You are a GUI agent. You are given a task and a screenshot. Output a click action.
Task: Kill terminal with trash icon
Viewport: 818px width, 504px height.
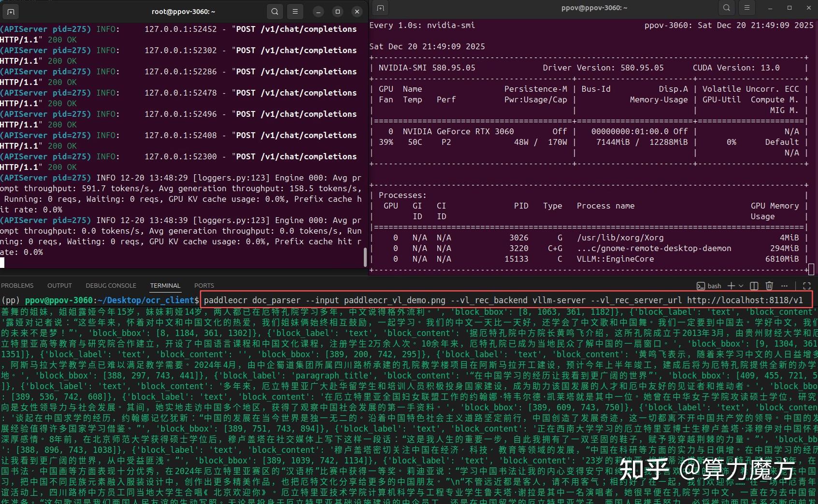point(769,286)
